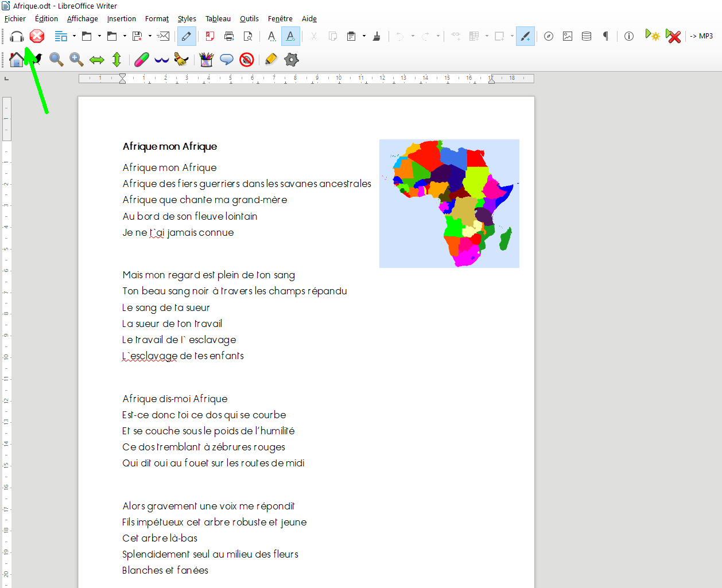Image resolution: width=722 pixels, height=588 pixels.
Task: Open the Styles menu
Action: (x=187, y=18)
